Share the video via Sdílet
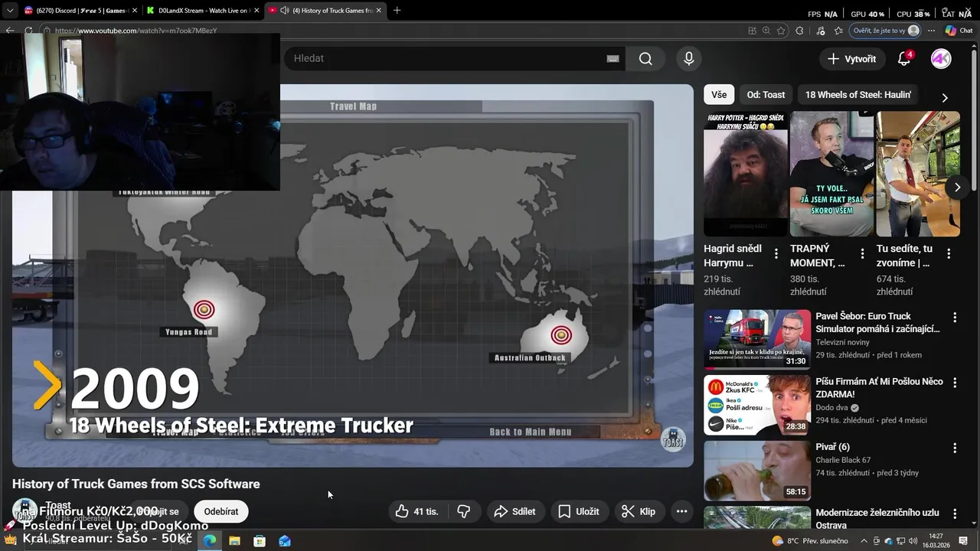 (x=514, y=511)
